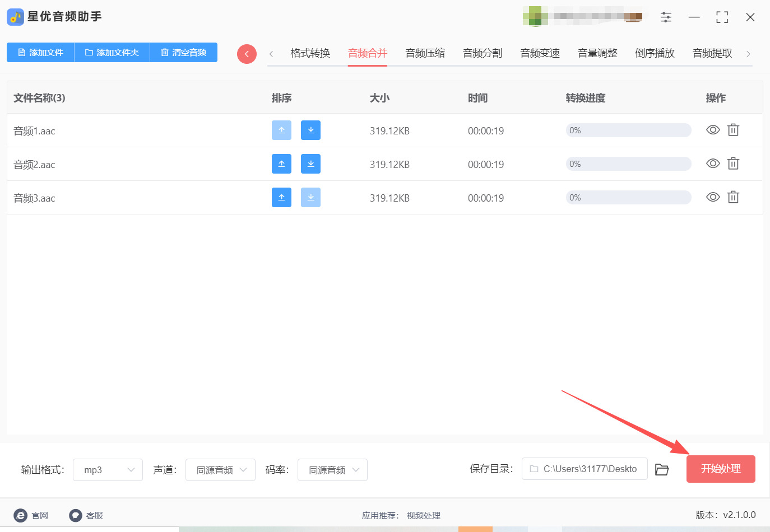Open the 输出格式 mp3 dropdown
Screen dimensions: 770x532
pos(108,470)
